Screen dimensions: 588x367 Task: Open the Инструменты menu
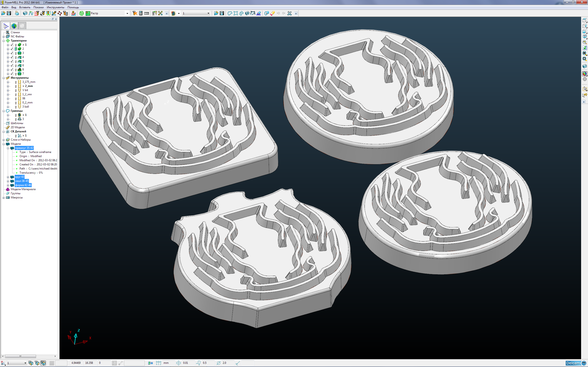pos(55,7)
